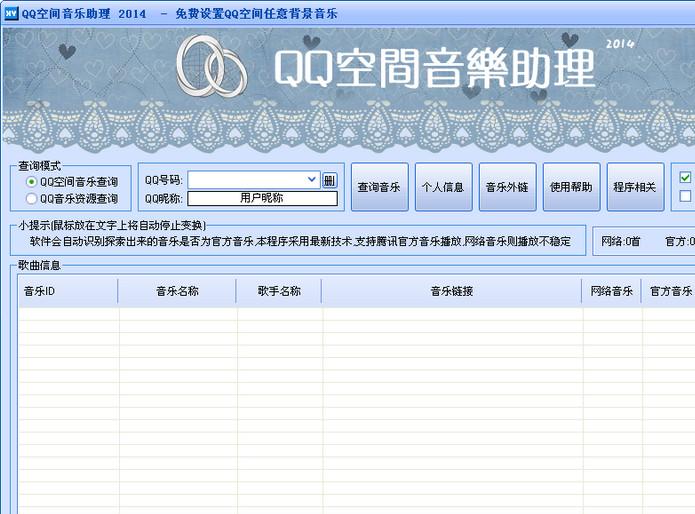Select the QQ空间音乐查询 radio button

pyautogui.click(x=32, y=182)
